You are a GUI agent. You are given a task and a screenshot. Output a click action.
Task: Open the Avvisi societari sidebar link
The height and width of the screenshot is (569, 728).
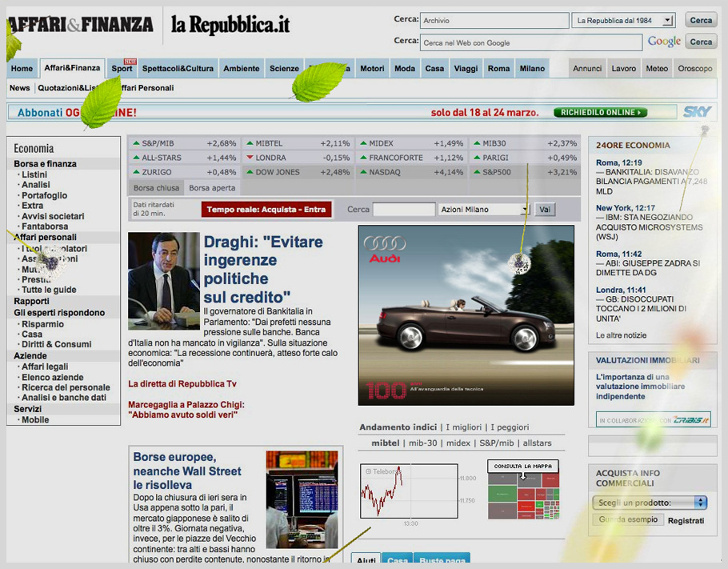[53, 216]
